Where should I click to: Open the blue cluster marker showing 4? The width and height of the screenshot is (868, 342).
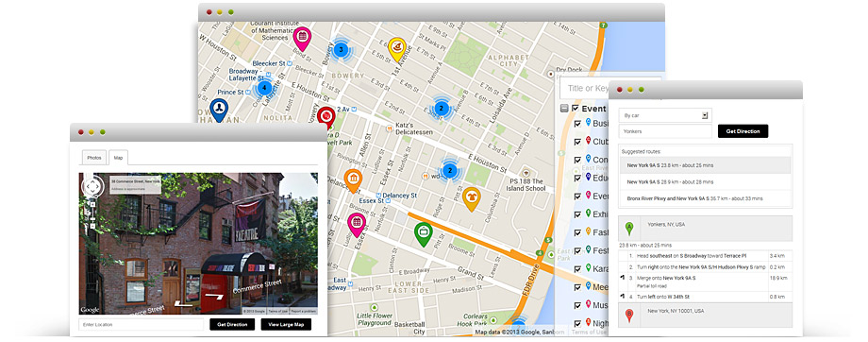pyautogui.click(x=264, y=88)
